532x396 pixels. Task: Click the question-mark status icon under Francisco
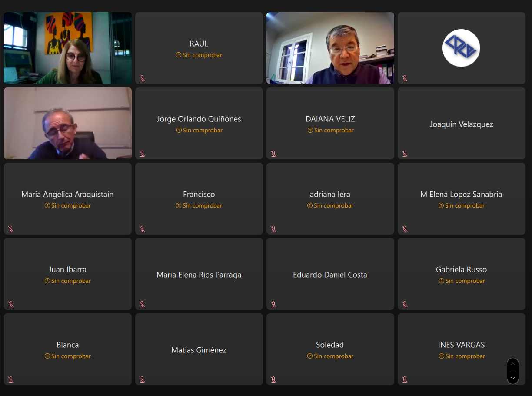(179, 206)
